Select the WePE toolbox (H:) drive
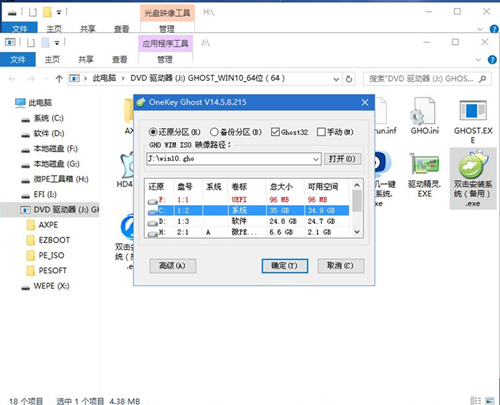Screen dimensions: 500x405 55,179
